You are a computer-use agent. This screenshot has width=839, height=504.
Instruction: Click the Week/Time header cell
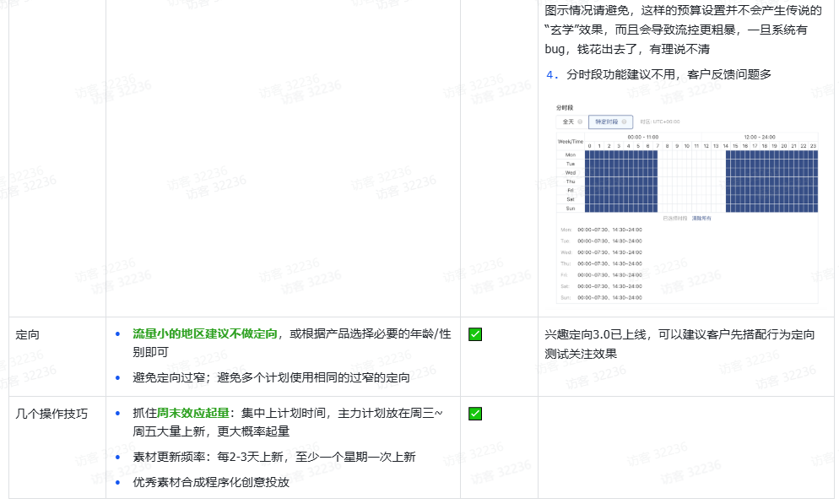pyautogui.click(x=570, y=141)
